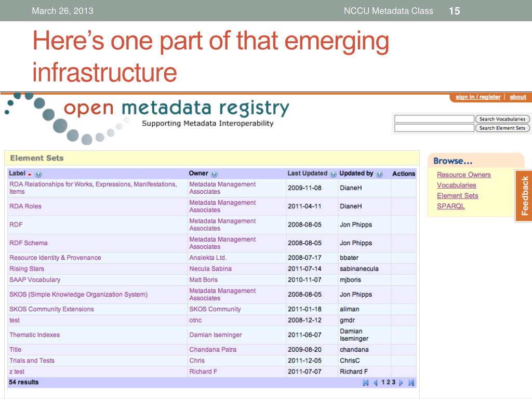Open owner Necula Sabina
This screenshot has height=399, width=532.
point(210,269)
